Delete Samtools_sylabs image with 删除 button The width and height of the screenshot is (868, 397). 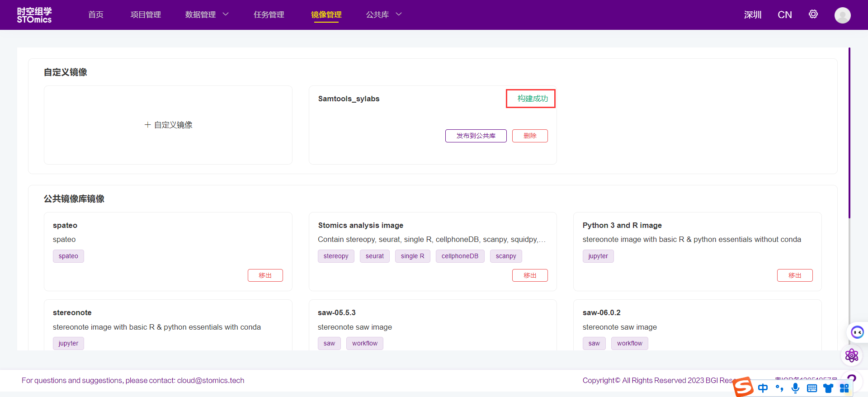530,136
